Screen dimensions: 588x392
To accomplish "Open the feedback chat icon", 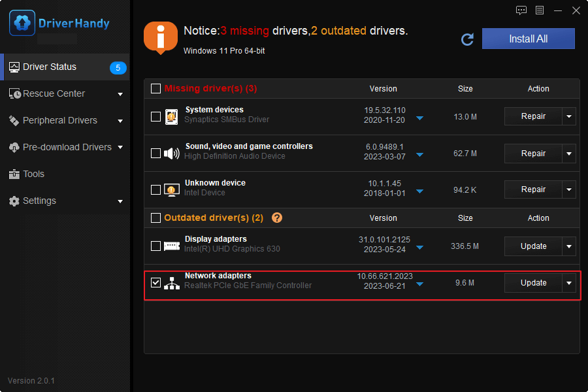I will 521,10.
